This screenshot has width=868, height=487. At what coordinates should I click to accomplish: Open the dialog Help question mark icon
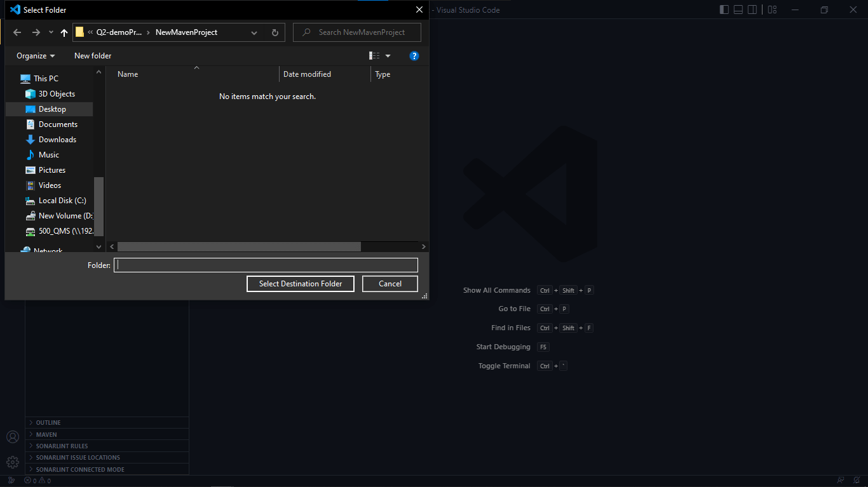414,56
